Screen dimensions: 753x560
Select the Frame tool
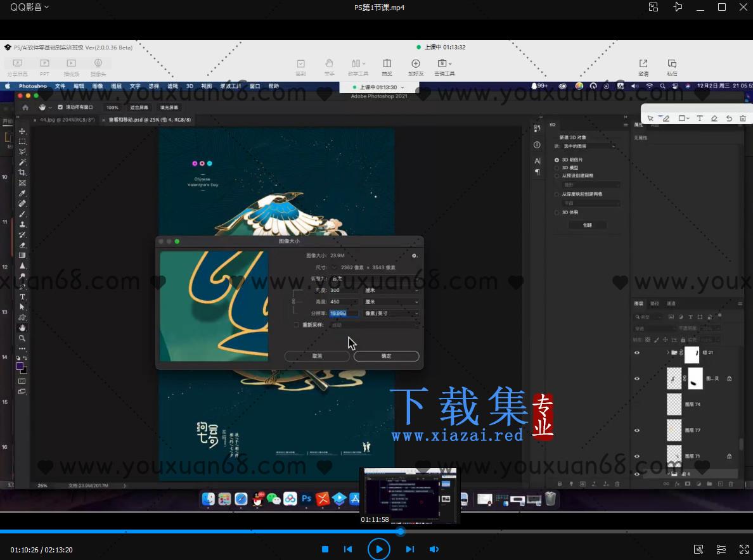[22, 183]
